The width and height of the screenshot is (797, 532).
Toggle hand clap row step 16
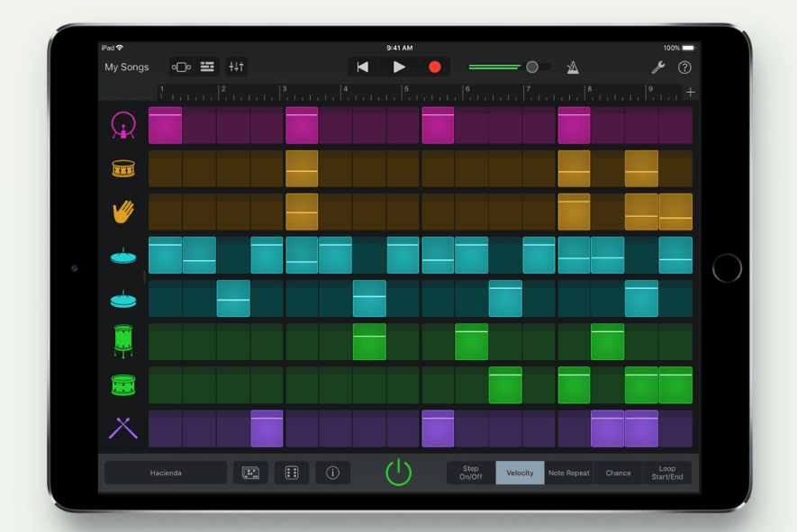tap(675, 212)
